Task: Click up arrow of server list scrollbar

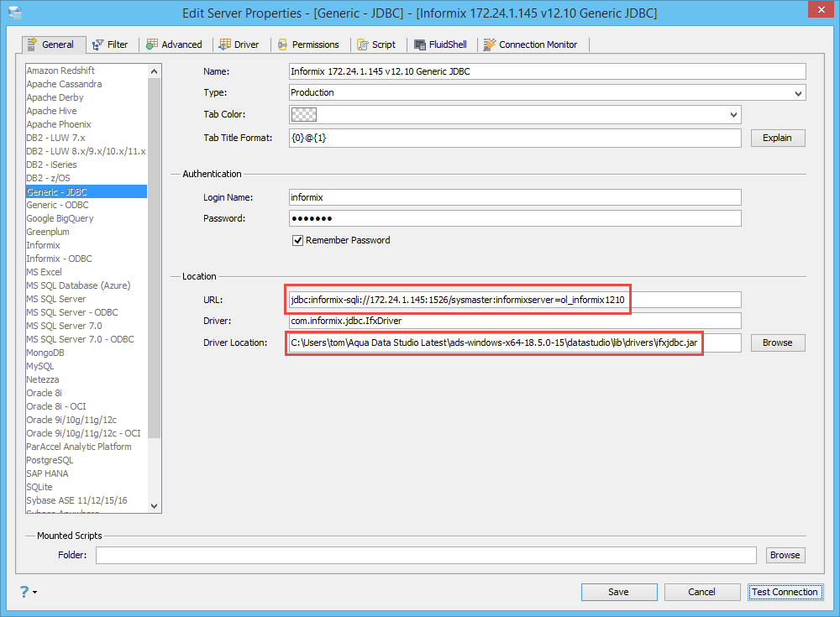Action: click(x=155, y=71)
